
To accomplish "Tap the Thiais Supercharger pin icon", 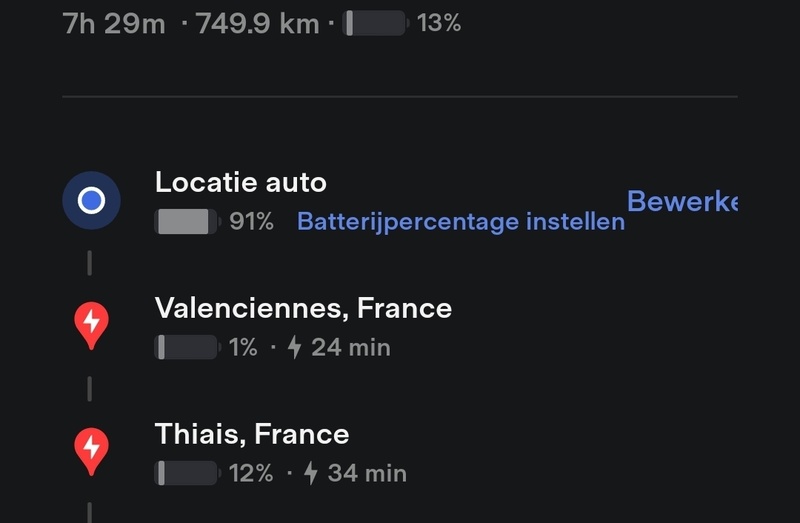I will [91, 451].
